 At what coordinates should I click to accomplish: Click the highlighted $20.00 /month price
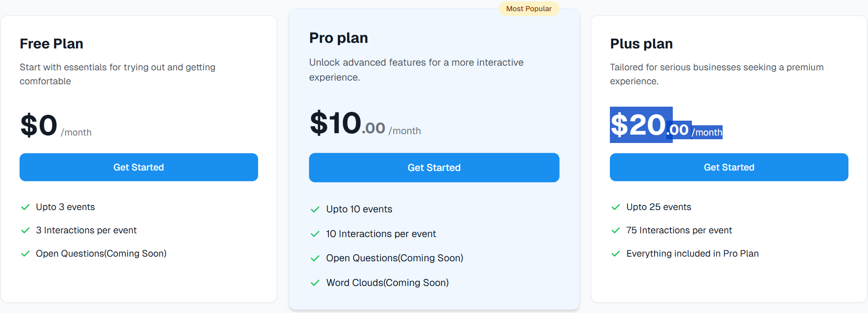[x=666, y=125]
